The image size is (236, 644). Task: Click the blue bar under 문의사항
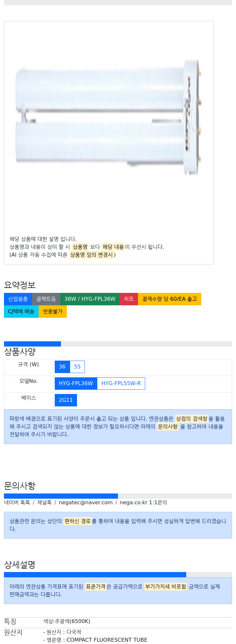pos(61,496)
